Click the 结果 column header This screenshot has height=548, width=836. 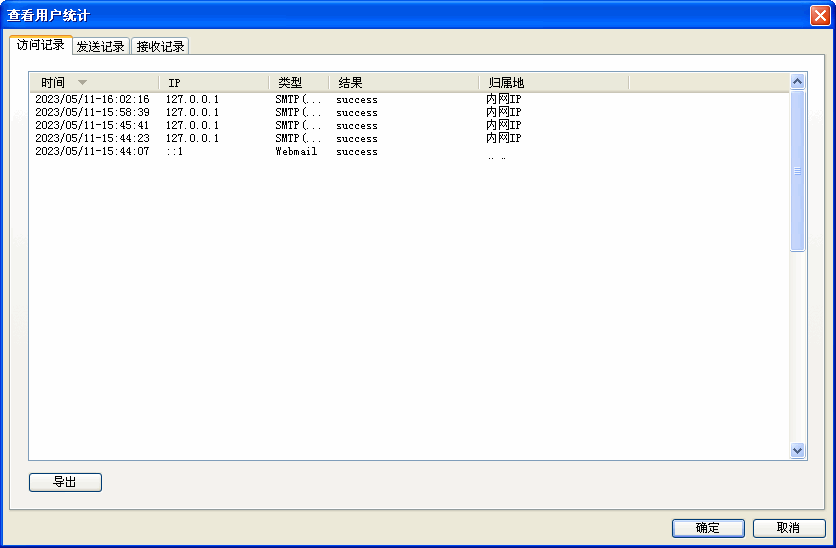click(x=350, y=83)
